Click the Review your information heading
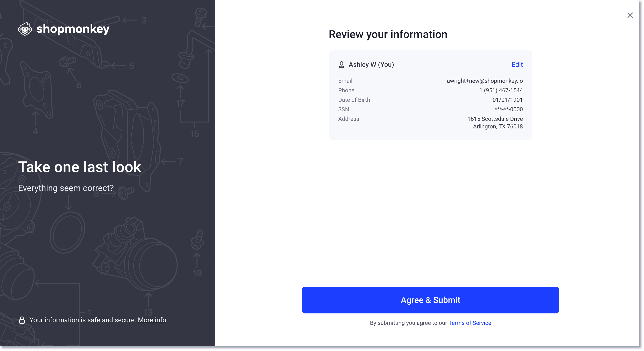 pos(388,34)
